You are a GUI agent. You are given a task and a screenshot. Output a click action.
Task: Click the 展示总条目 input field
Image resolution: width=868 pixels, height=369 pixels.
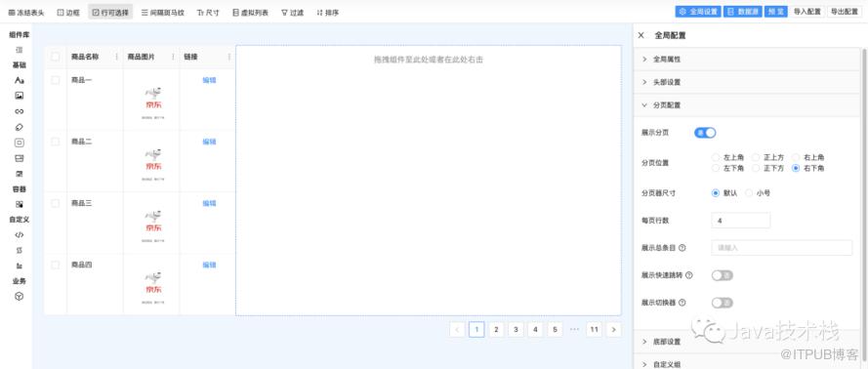(x=782, y=248)
